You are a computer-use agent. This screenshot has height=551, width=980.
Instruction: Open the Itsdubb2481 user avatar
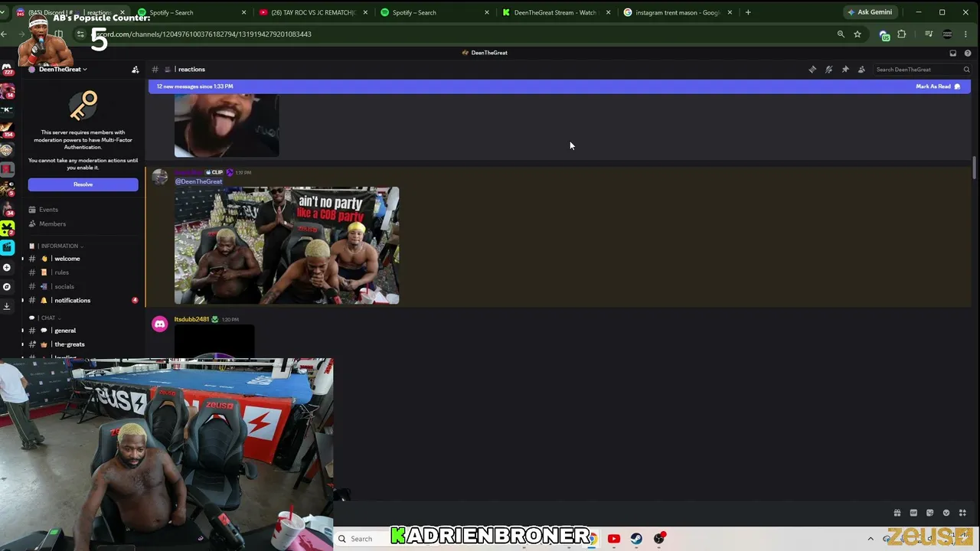(160, 324)
